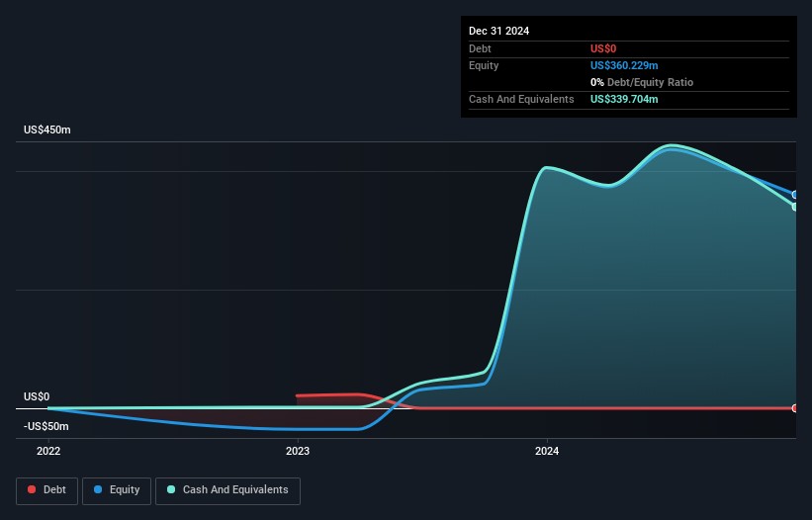Toggle the Debt series in the legend
The width and height of the screenshot is (812, 520).
pos(49,490)
